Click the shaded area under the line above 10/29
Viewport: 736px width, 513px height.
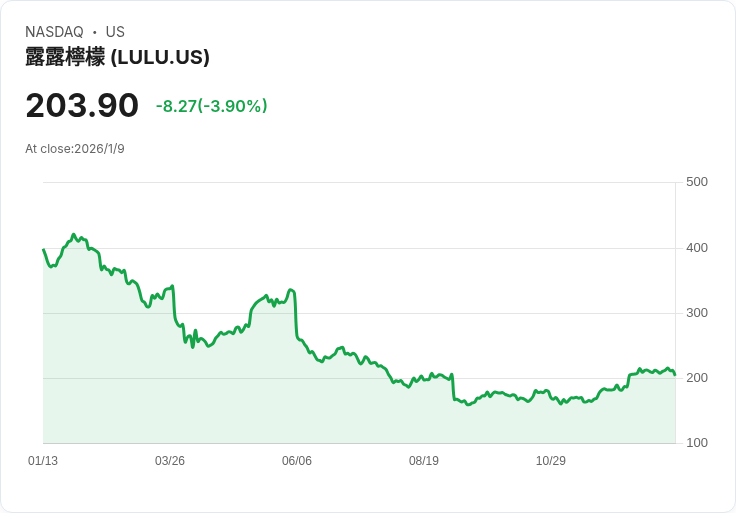[551, 422]
